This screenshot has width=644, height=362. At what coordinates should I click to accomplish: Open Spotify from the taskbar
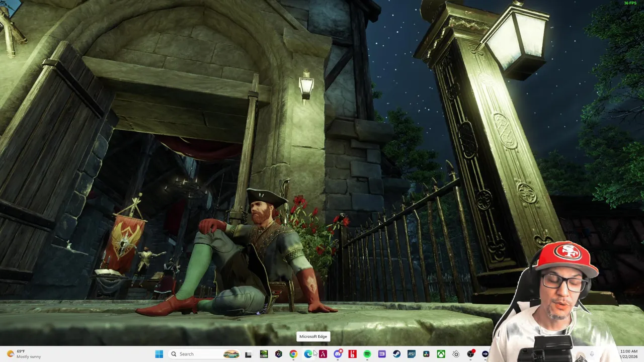point(367,354)
